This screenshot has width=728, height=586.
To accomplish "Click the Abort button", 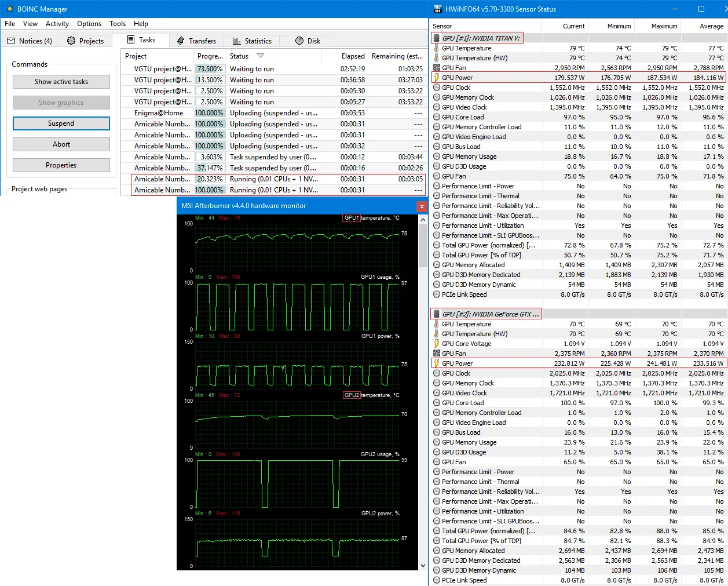I will tap(61, 144).
